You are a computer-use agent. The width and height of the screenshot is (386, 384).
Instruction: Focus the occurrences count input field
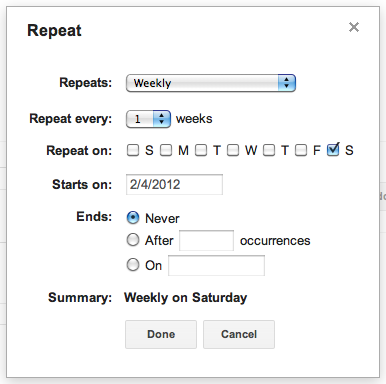click(207, 240)
